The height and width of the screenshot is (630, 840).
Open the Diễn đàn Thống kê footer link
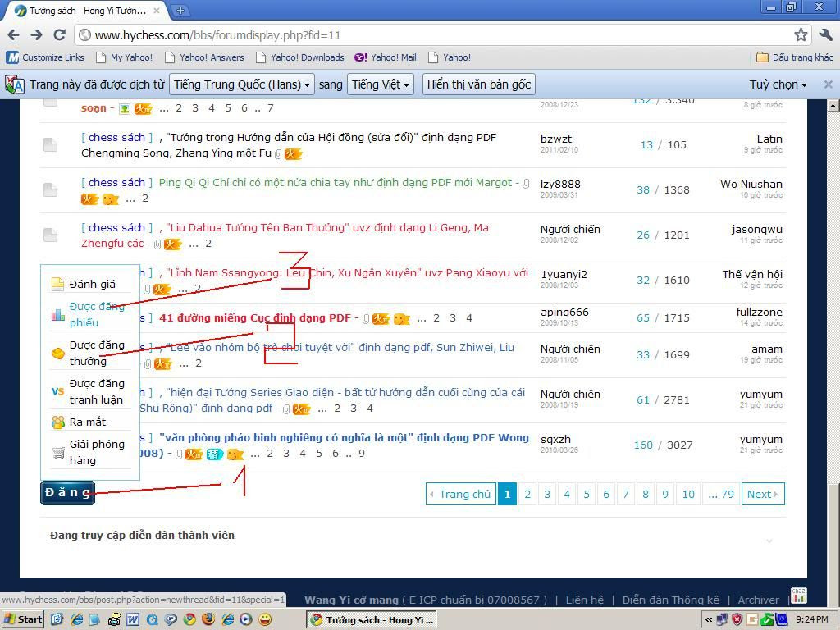coord(670,600)
